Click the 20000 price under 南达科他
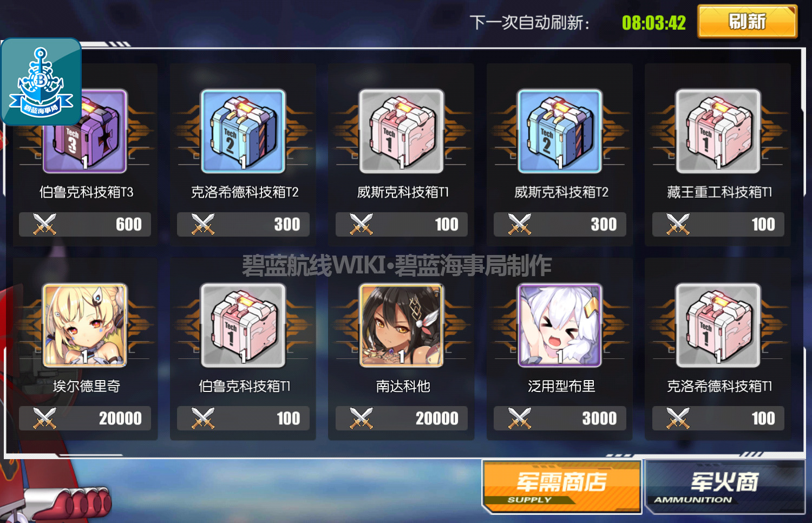This screenshot has width=812, height=523. [x=402, y=418]
